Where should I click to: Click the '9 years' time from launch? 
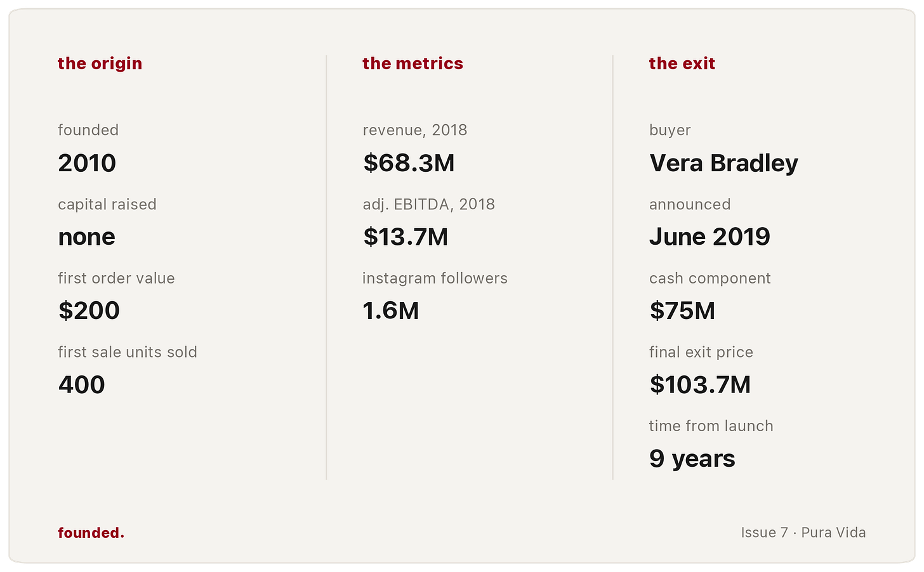click(692, 458)
